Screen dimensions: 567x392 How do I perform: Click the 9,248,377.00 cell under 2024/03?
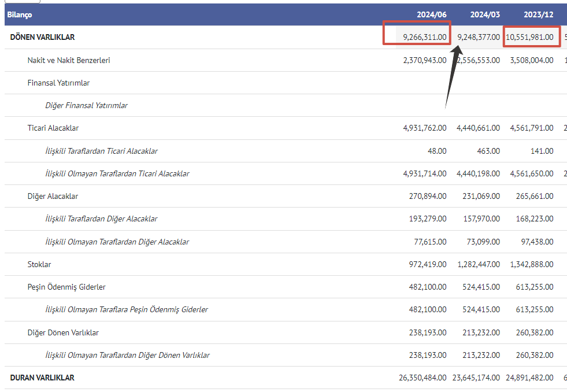(x=479, y=38)
